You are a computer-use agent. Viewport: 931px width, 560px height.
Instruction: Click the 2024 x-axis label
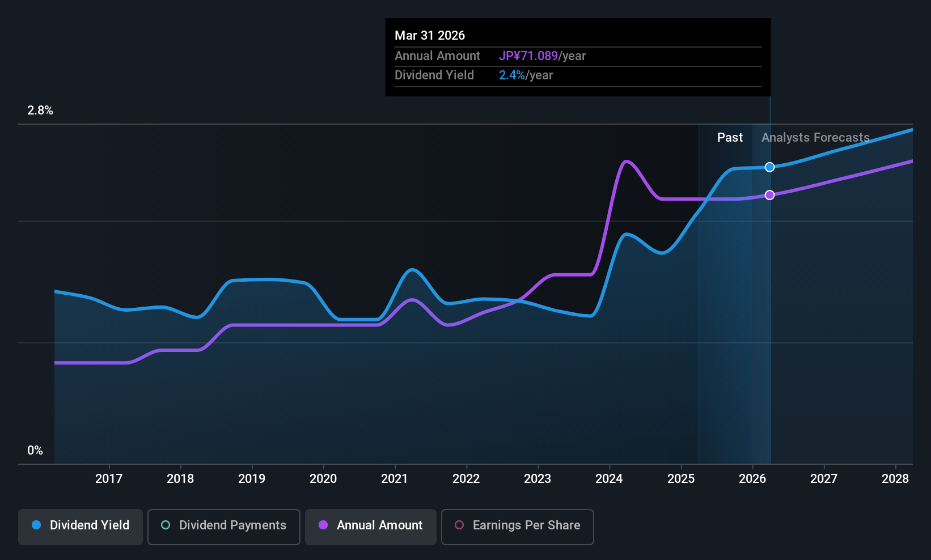tap(609, 479)
